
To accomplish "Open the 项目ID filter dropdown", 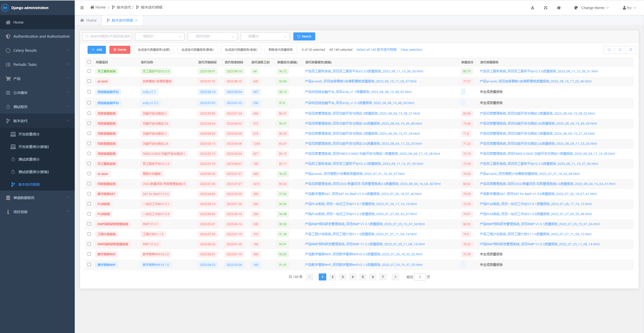I will pyautogui.click(x=160, y=36).
